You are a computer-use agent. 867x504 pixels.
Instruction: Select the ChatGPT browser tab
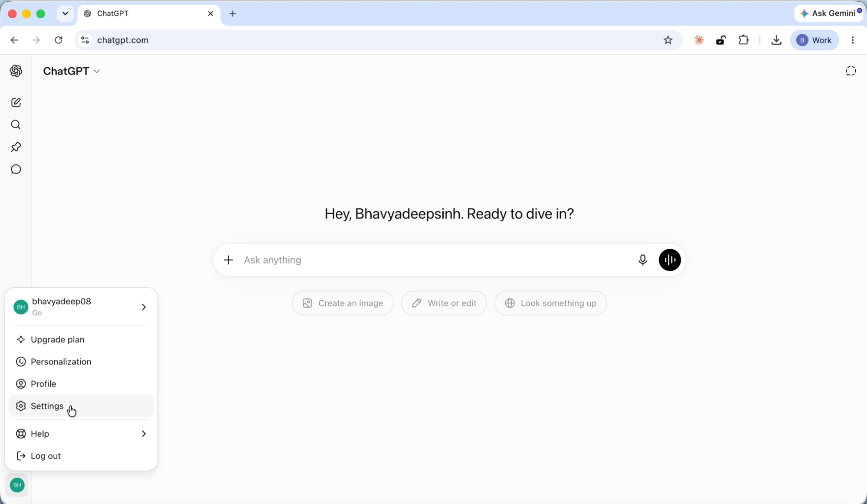pos(149,14)
